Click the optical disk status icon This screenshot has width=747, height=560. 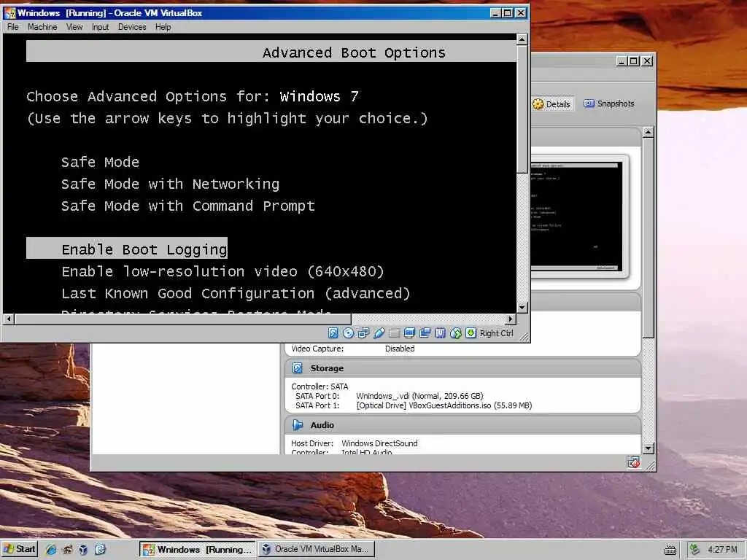(348, 333)
